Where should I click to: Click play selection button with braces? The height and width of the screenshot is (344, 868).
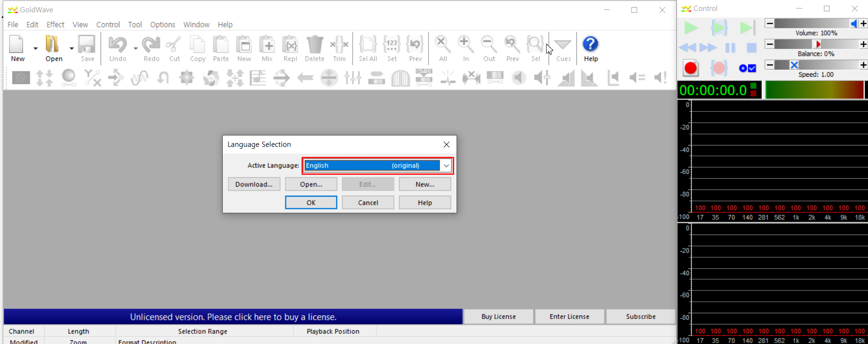[x=719, y=28]
